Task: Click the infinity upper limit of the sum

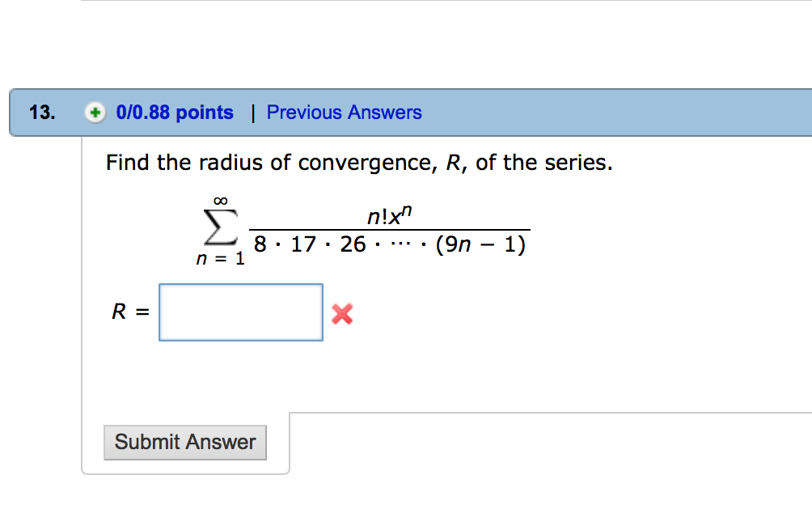Action: (x=221, y=201)
